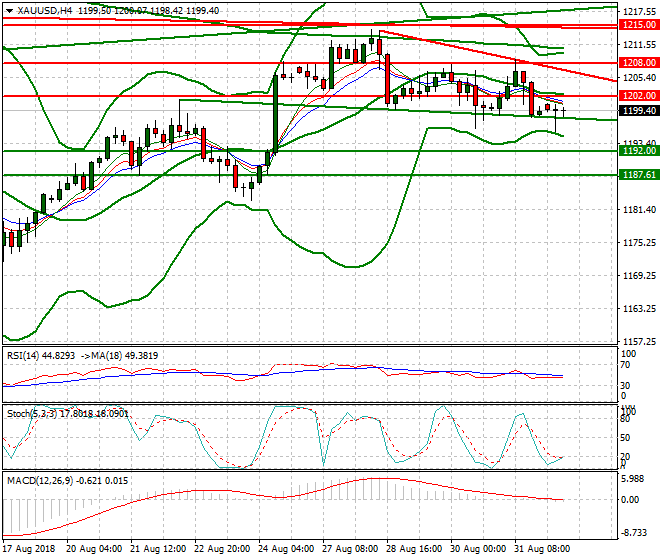Select the 1208.00 red price level label

tap(639, 63)
